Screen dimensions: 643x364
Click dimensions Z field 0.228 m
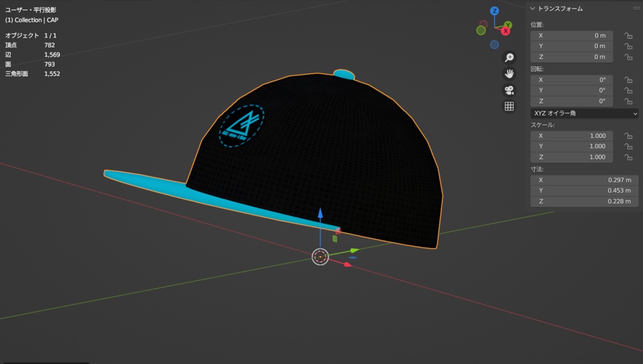coord(585,201)
